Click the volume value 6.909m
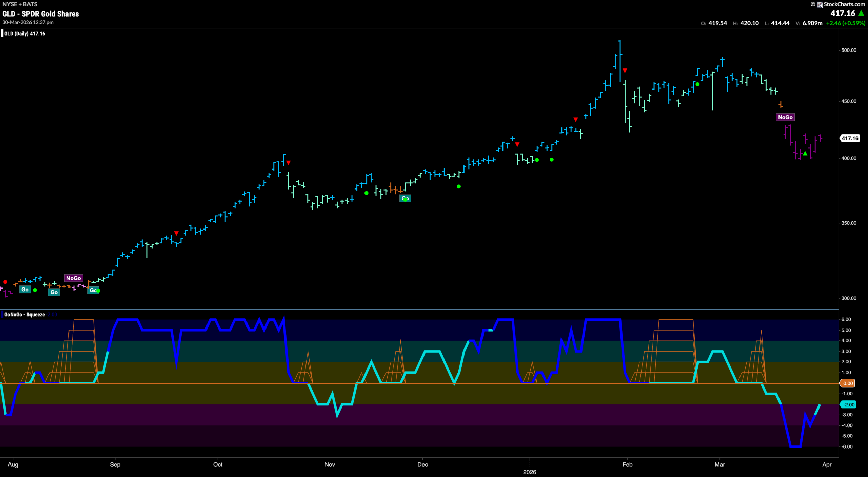This screenshot has height=477, width=868. tap(812, 23)
